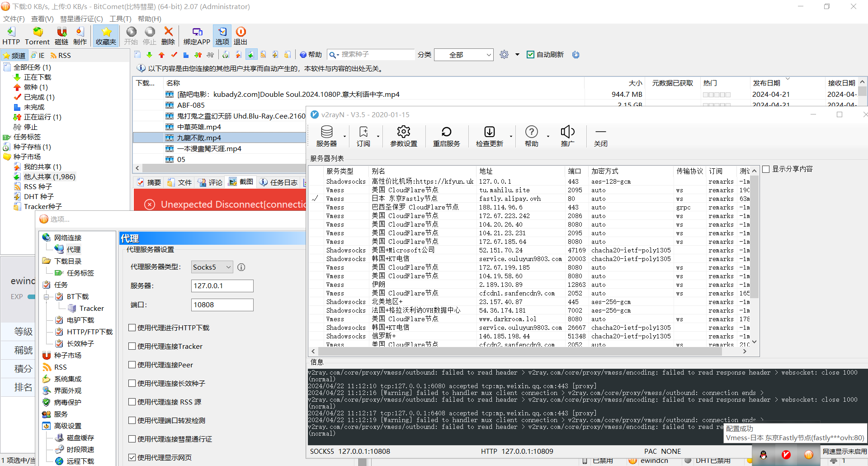Screen dimensions: 868x466
Task: Select 下载目录 in options tree
Action: pyautogui.click(x=68, y=261)
